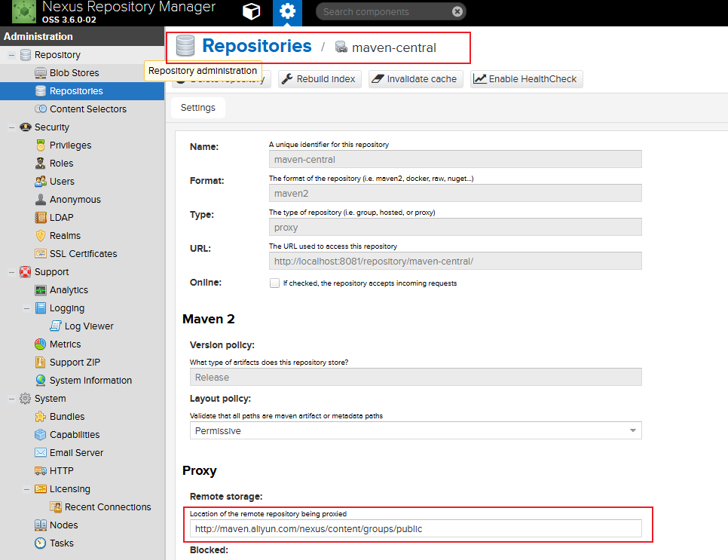Click the SSL Certificates icon
The height and width of the screenshot is (560, 728).
pos(41,254)
